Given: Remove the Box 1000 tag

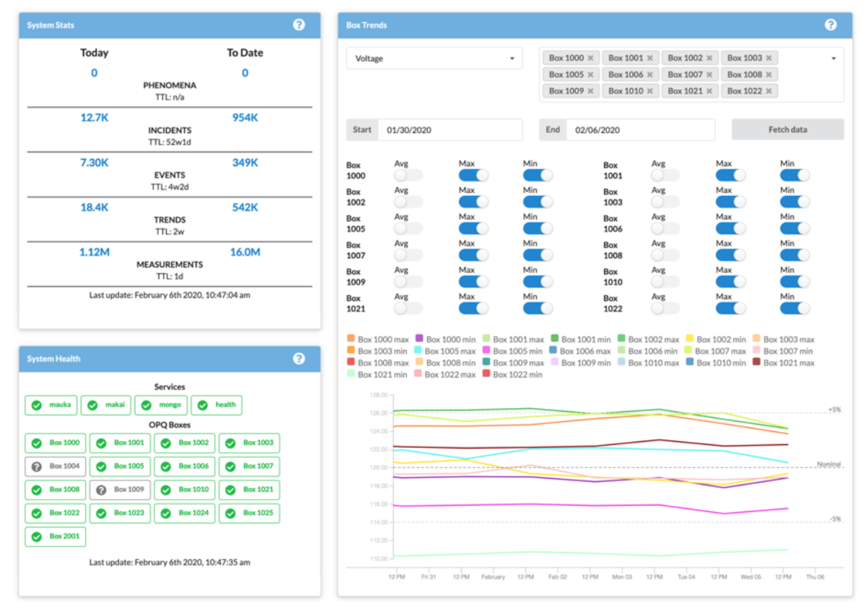Looking at the screenshot, I should click(x=590, y=58).
